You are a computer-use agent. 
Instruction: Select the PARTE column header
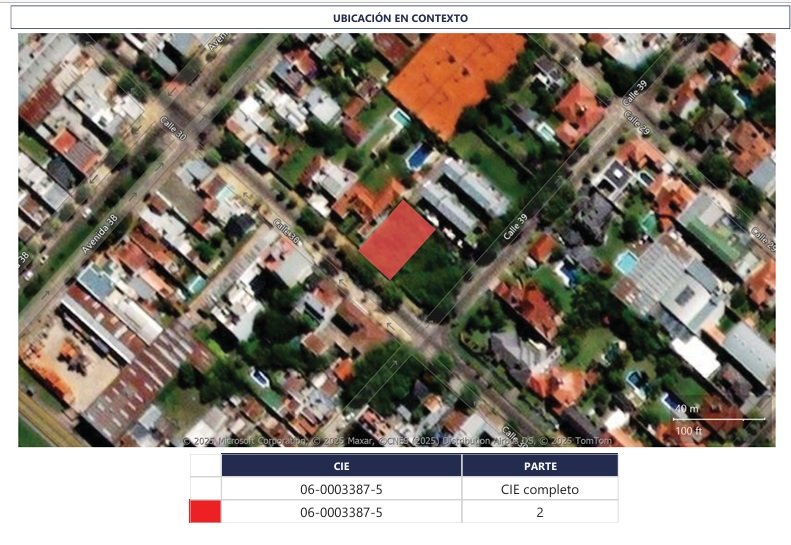(540, 466)
